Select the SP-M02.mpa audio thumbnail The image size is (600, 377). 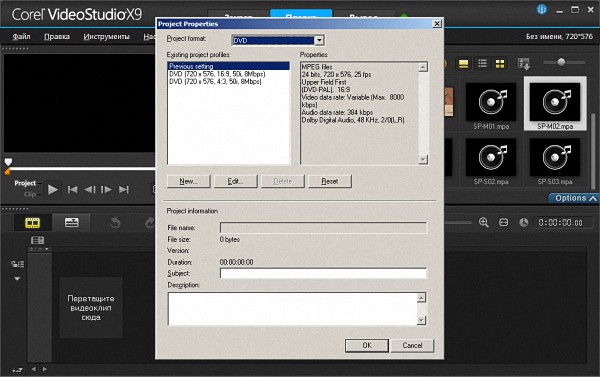pos(555,103)
